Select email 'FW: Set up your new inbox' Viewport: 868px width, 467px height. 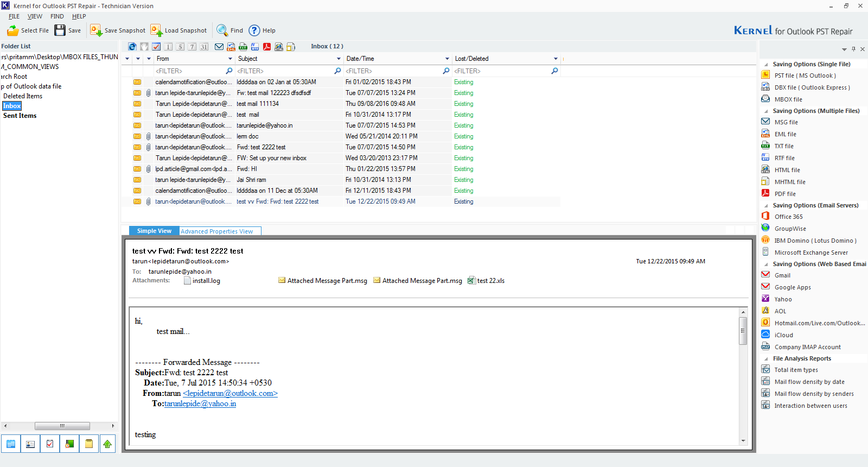[341, 158]
